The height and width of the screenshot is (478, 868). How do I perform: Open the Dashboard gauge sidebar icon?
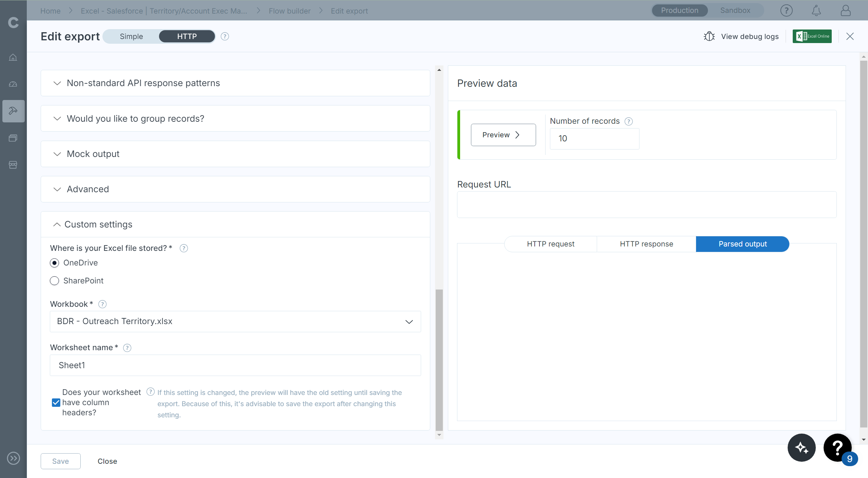coord(13,84)
